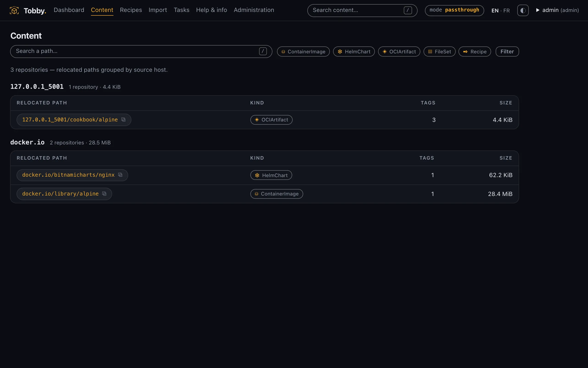The width and height of the screenshot is (588, 368).
Task: Expand the admin user menu triangle
Action: [x=538, y=10]
